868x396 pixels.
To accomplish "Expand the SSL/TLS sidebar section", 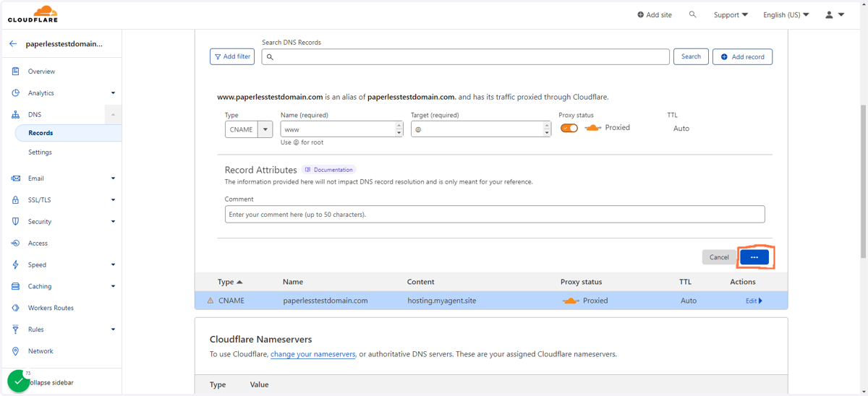I will click(x=113, y=200).
